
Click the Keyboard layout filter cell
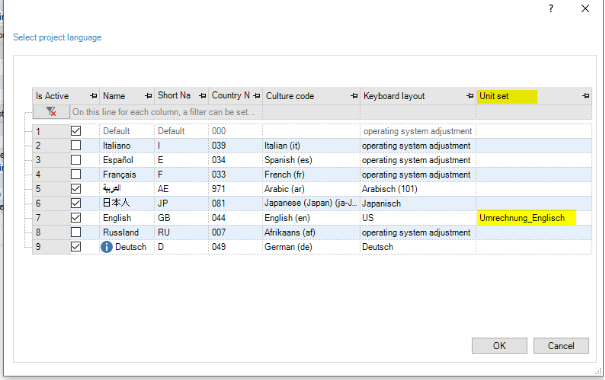418,112
